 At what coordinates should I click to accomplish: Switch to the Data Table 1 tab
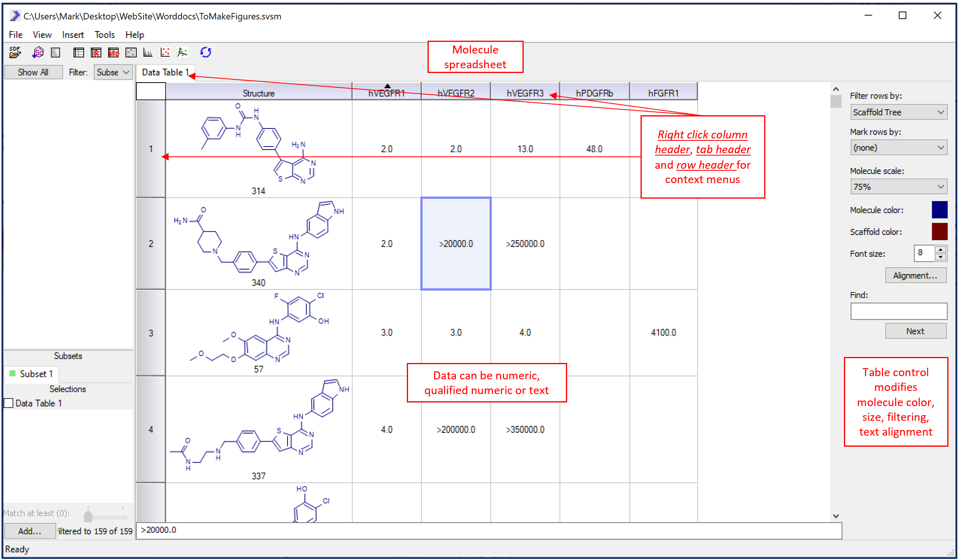[164, 72]
